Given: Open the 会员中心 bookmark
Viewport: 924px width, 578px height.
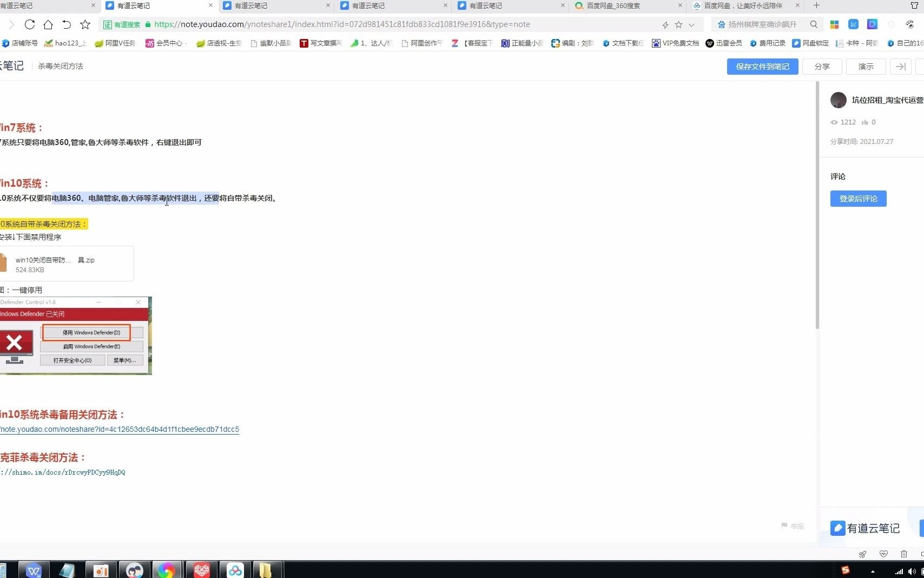Looking at the screenshot, I should click(166, 43).
